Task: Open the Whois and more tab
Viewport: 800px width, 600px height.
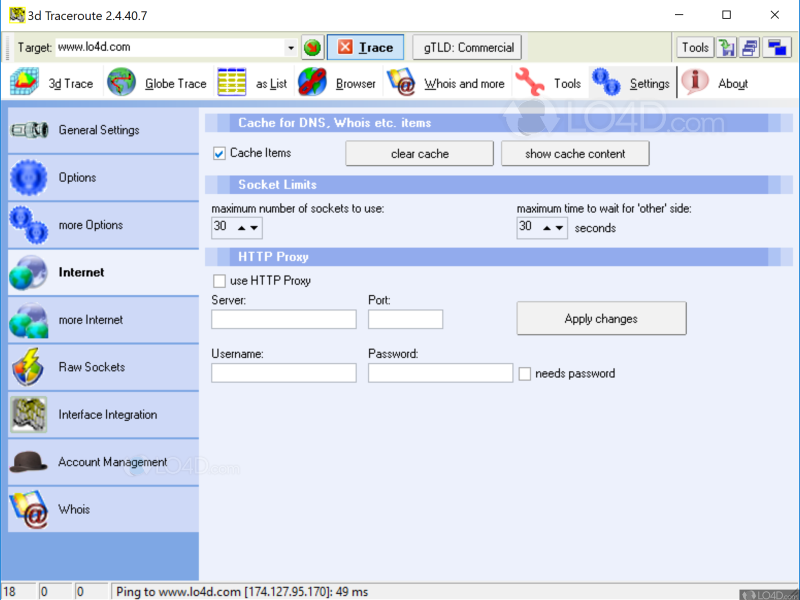Action: (446, 82)
